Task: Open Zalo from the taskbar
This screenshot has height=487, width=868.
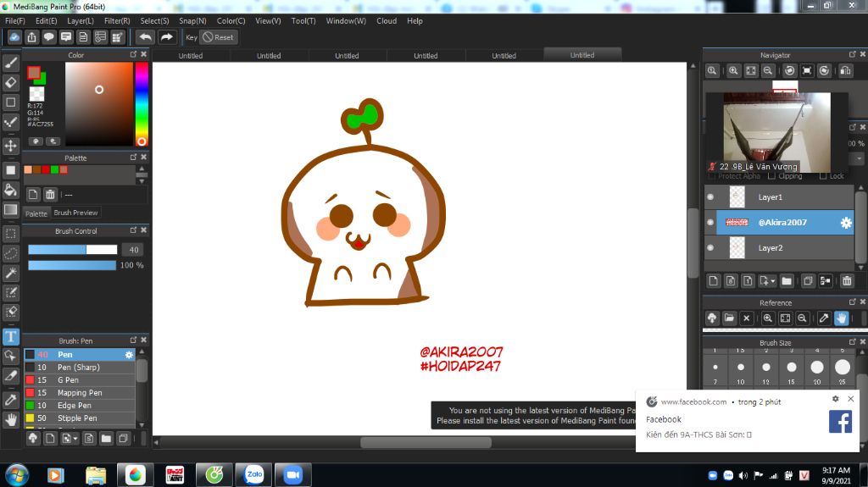Action: 254,475
